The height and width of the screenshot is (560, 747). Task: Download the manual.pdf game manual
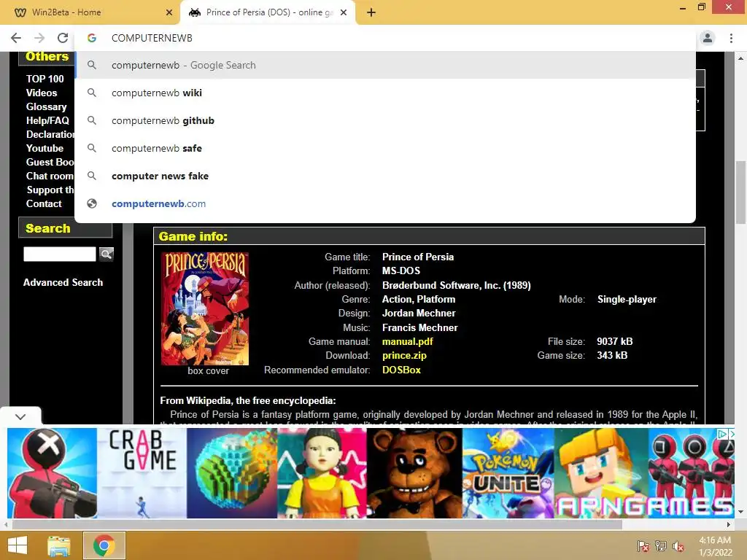coord(407,341)
